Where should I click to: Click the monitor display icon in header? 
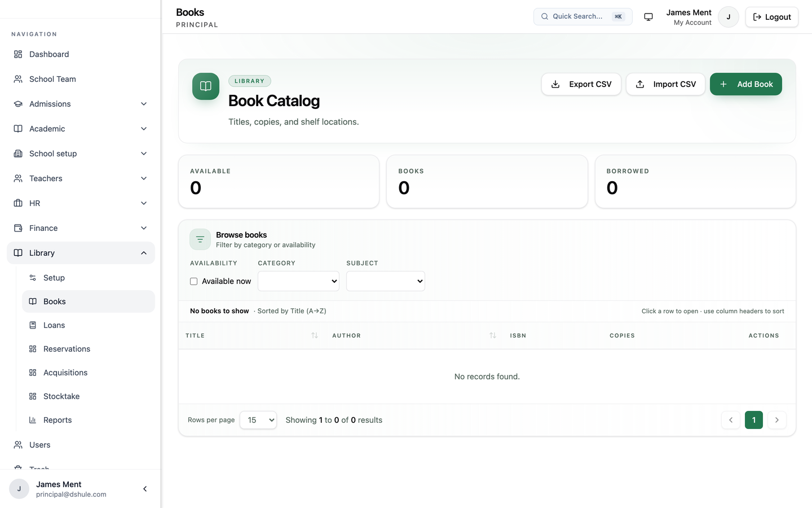click(x=648, y=17)
